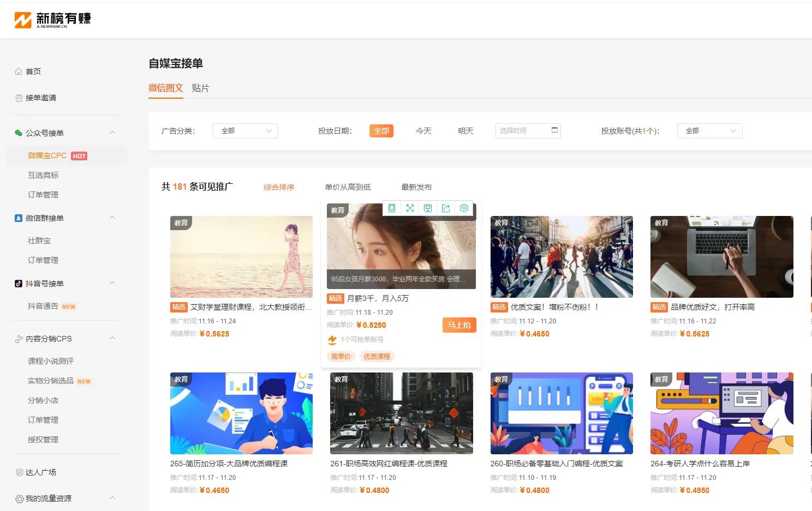Select the save icon in the card hover toolbar
Screen dimensions: 812x511
click(428, 208)
